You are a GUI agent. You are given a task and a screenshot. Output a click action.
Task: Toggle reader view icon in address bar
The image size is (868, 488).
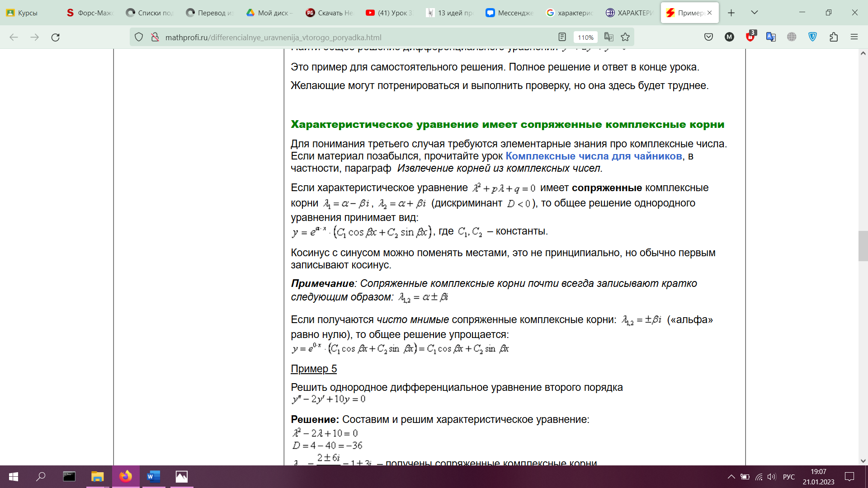pos(562,37)
